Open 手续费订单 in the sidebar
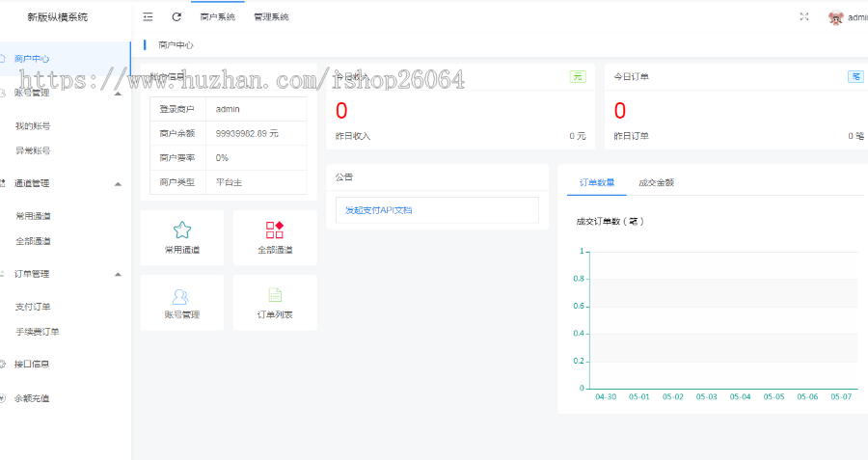The image size is (868, 460). point(37,332)
